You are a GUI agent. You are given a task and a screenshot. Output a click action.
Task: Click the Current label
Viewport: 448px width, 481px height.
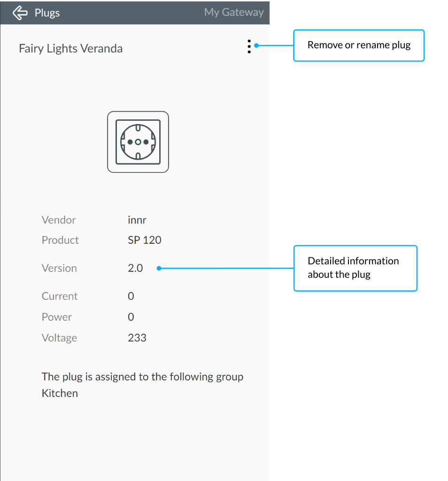(60, 296)
